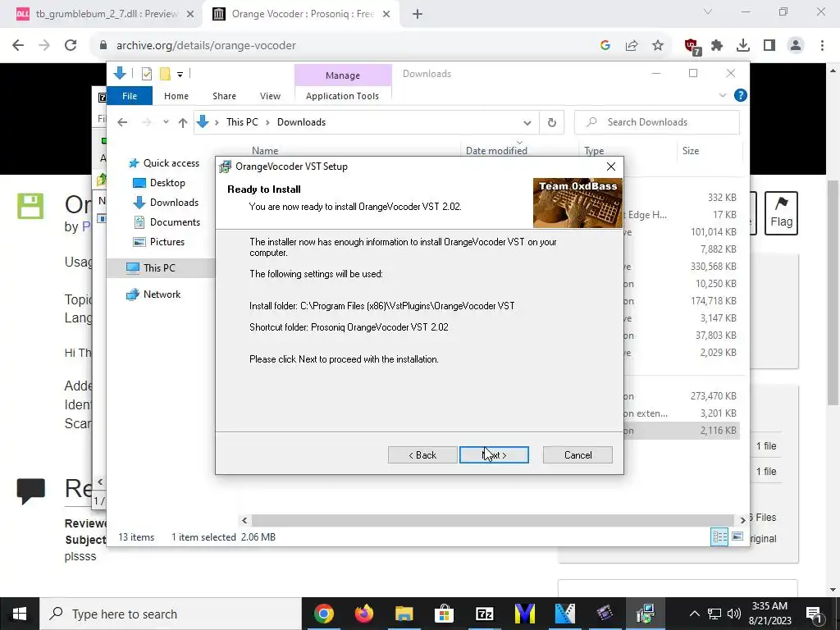Click the Back button in setup wizard
This screenshot has height=630, width=840.
(422, 454)
